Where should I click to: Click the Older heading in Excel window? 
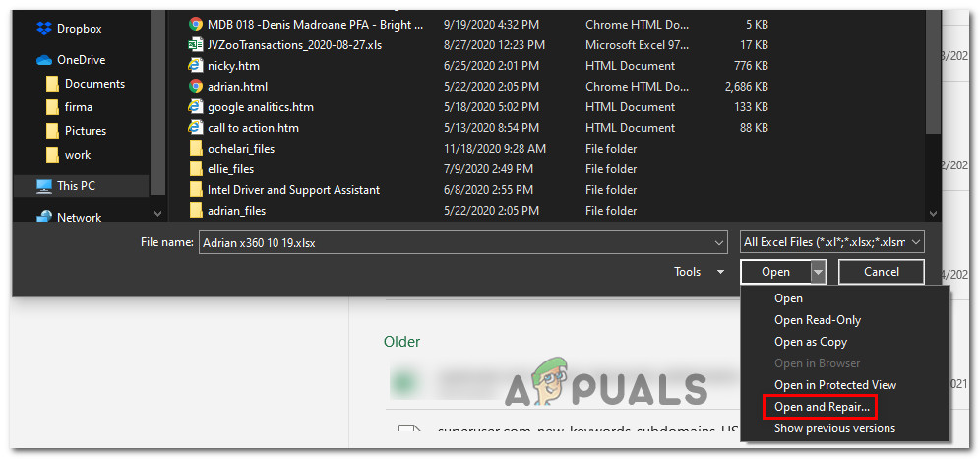(x=401, y=342)
